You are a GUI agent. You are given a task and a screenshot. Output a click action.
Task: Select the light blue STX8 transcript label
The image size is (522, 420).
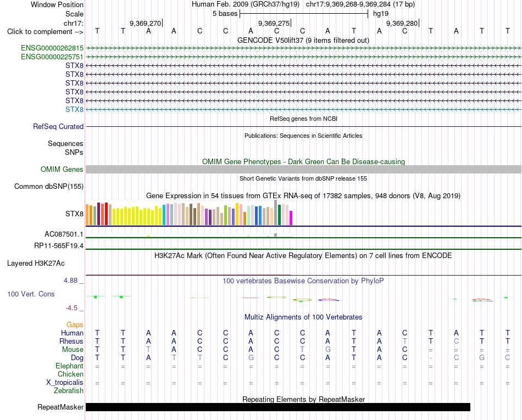coord(74,109)
